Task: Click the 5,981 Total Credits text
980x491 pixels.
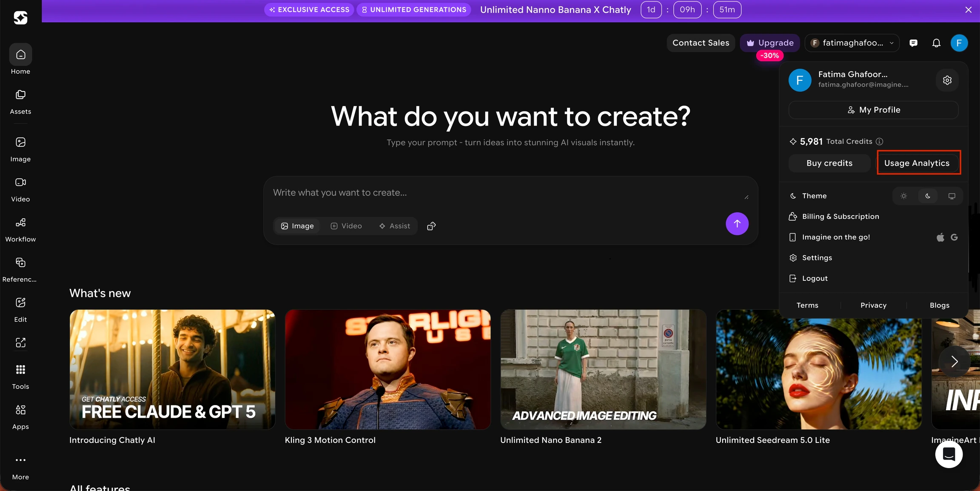Action: [x=836, y=141]
